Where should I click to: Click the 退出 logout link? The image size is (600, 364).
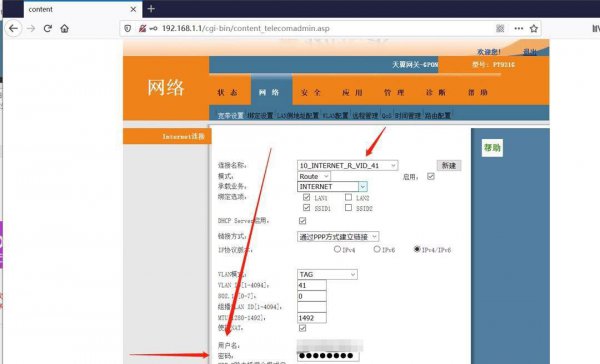click(x=530, y=52)
